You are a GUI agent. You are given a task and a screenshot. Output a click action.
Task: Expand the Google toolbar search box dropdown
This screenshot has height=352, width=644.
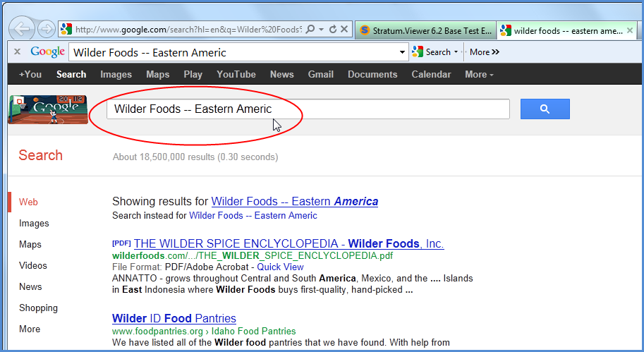coord(403,52)
